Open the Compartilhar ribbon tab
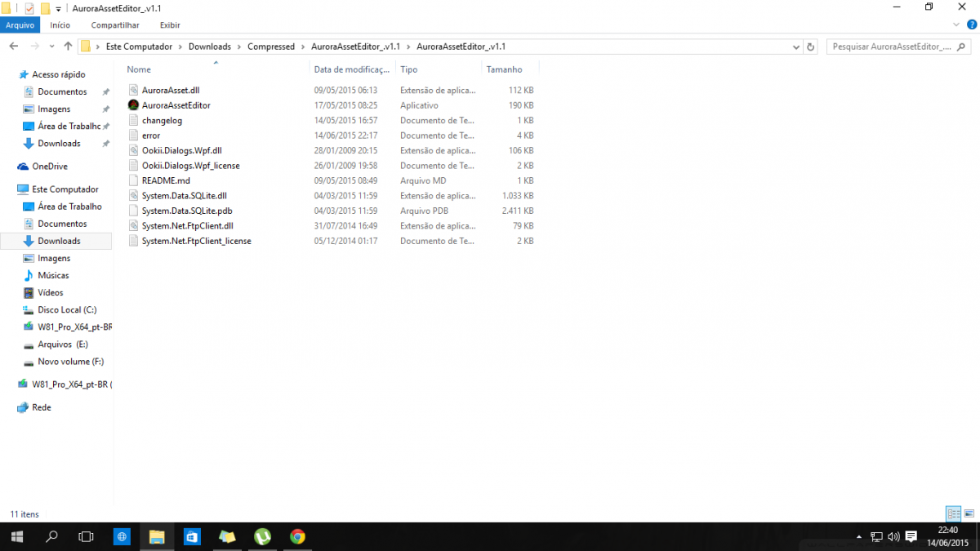The width and height of the screenshot is (980, 551). (115, 25)
